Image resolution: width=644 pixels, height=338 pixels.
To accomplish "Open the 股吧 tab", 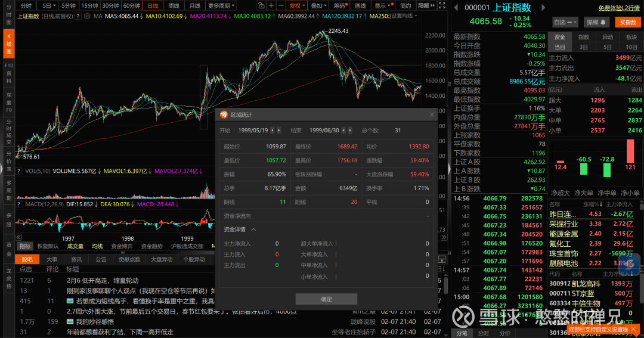I will click(x=27, y=259).
